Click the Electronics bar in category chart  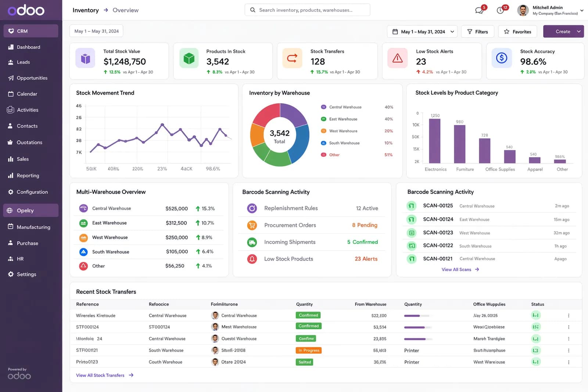point(435,141)
